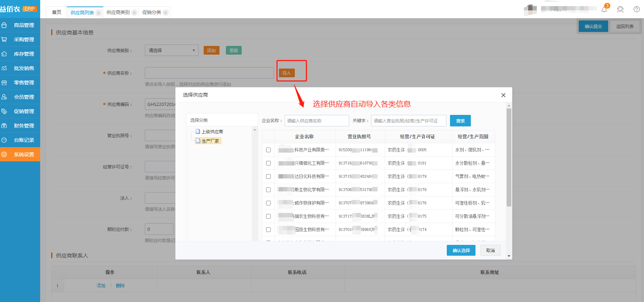Go to the 首页 tab
Viewport: 644px width, 302px height.
(57, 13)
